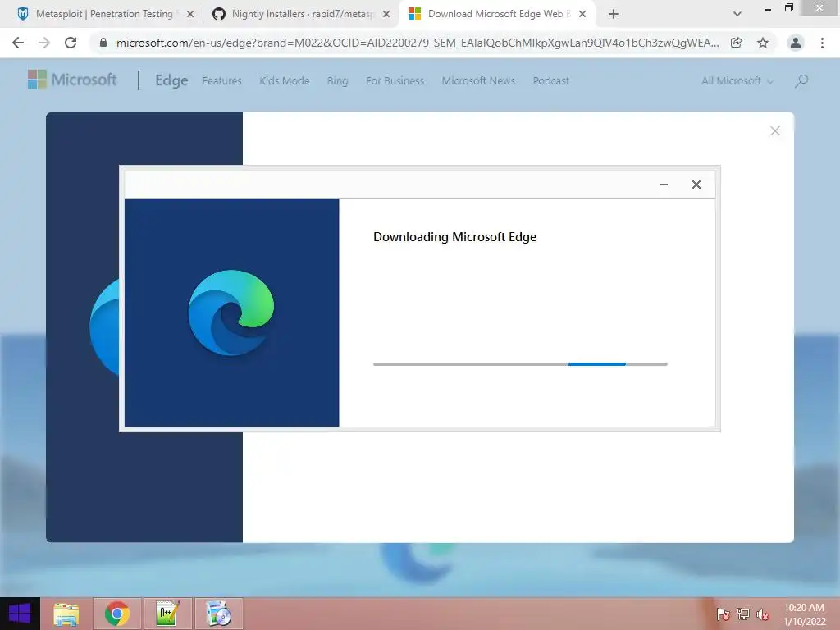Share this page via share icon
Viewport: 840px width, 630px height.
tap(737, 43)
